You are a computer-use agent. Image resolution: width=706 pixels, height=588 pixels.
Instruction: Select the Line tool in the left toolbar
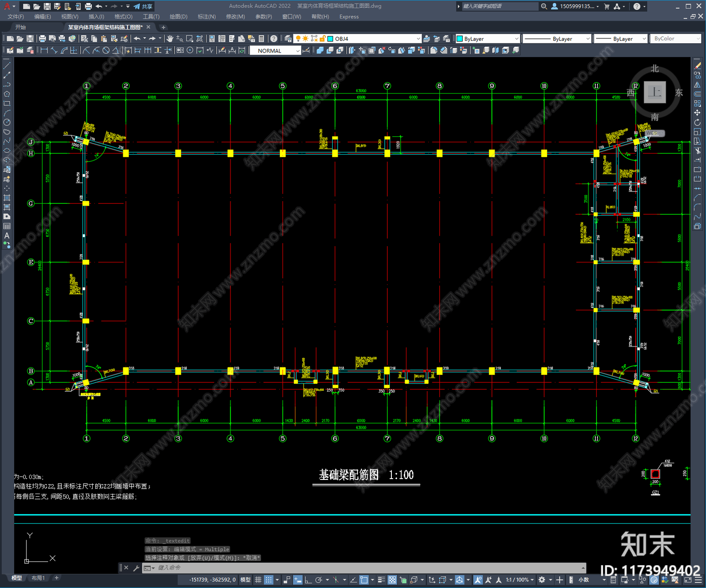(7, 65)
